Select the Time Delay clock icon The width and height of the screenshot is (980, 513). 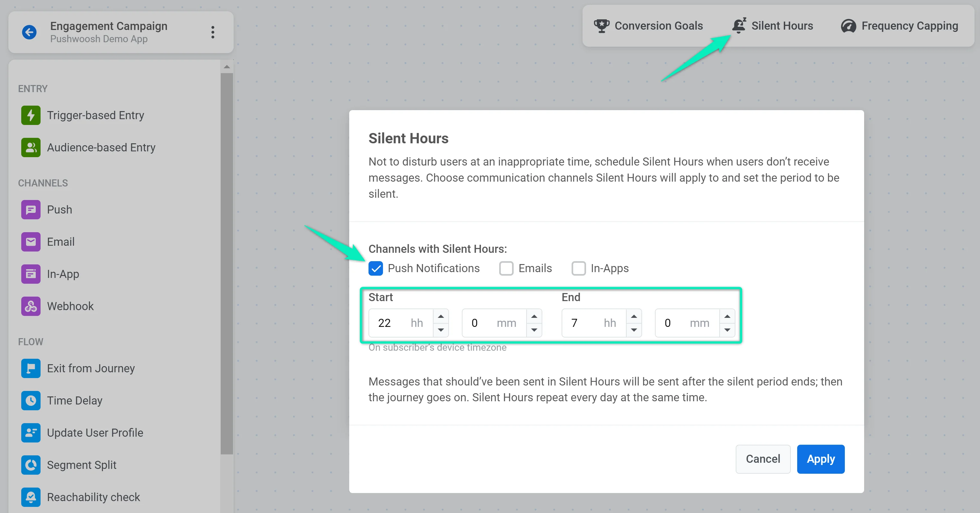point(31,401)
